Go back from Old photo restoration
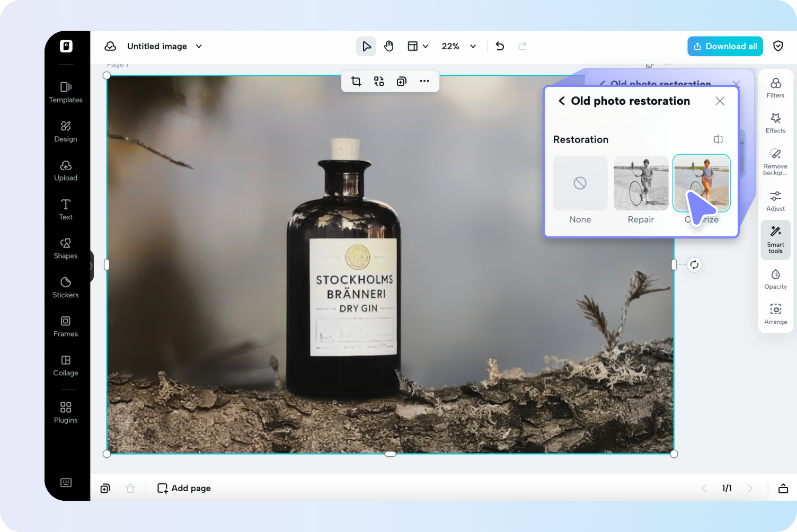 [x=562, y=101]
